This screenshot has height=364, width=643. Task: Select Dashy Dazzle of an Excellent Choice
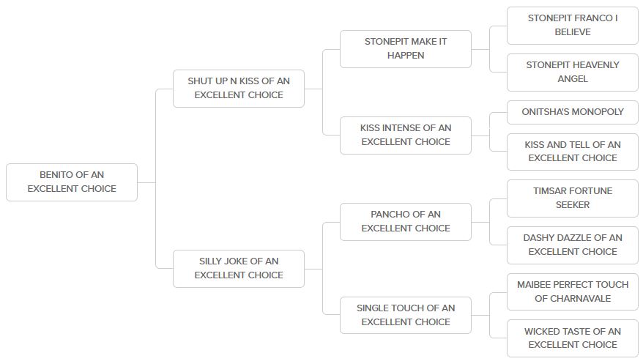click(573, 245)
